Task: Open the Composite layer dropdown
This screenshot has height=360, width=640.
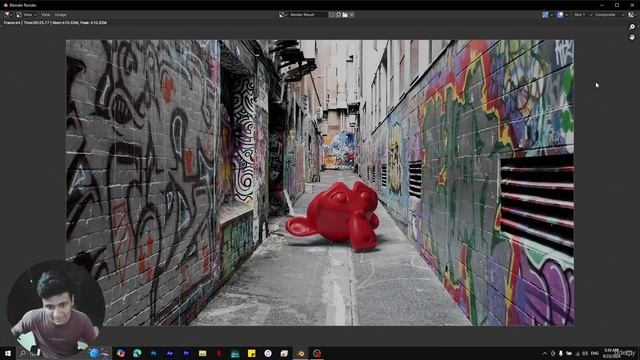Action: tap(609, 15)
